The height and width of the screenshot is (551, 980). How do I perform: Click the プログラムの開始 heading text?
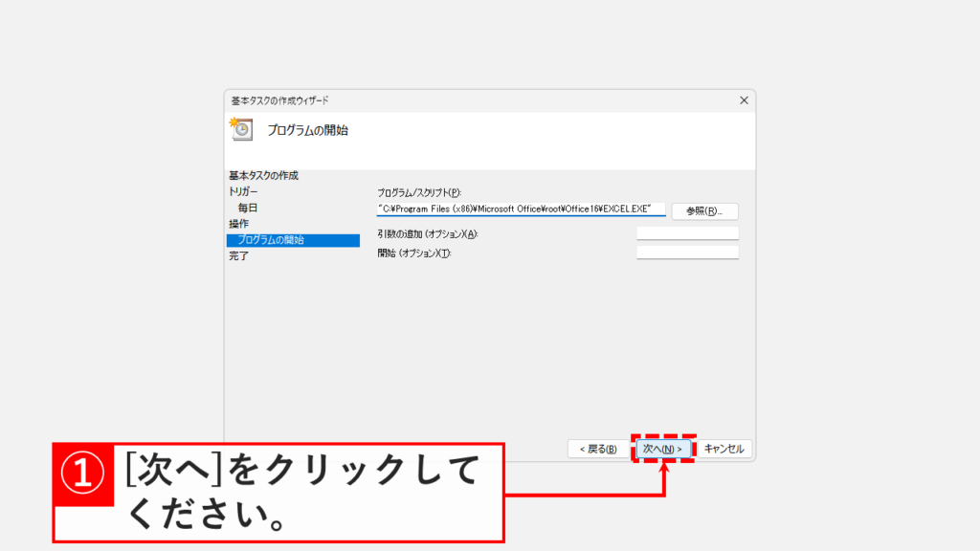307,130
